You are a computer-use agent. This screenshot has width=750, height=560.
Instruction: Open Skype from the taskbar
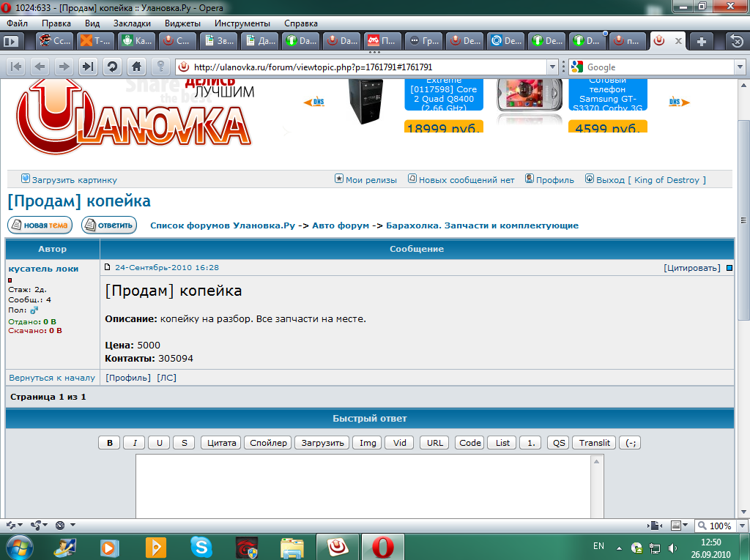coord(201,546)
